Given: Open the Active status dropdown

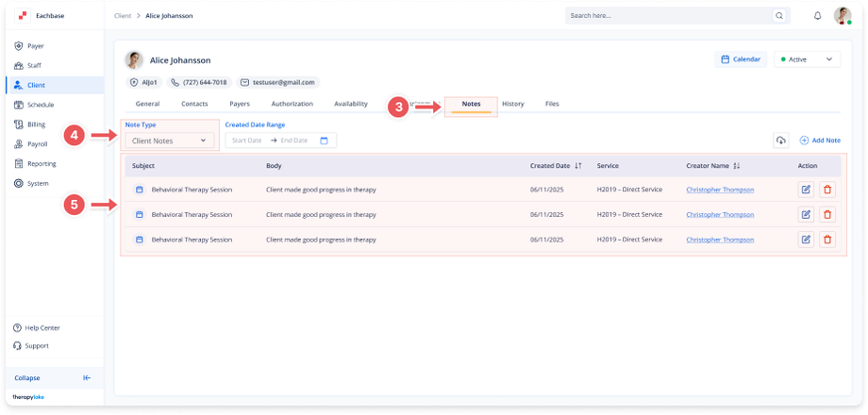Looking at the screenshot, I should [807, 59].
